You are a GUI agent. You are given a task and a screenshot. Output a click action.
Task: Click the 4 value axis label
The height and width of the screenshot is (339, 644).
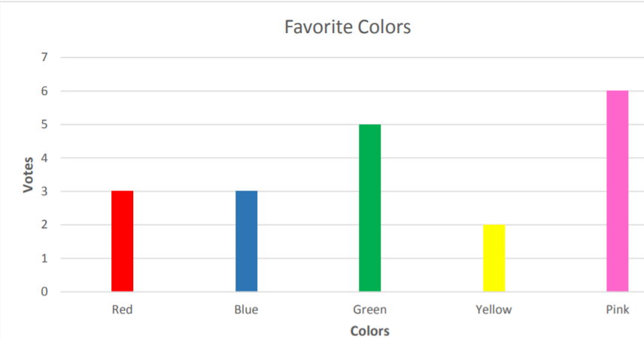point(44,158)
